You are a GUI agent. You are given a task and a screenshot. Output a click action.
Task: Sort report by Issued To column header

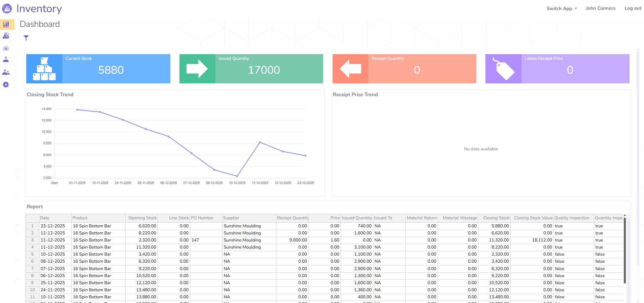(x=389, y=218)
